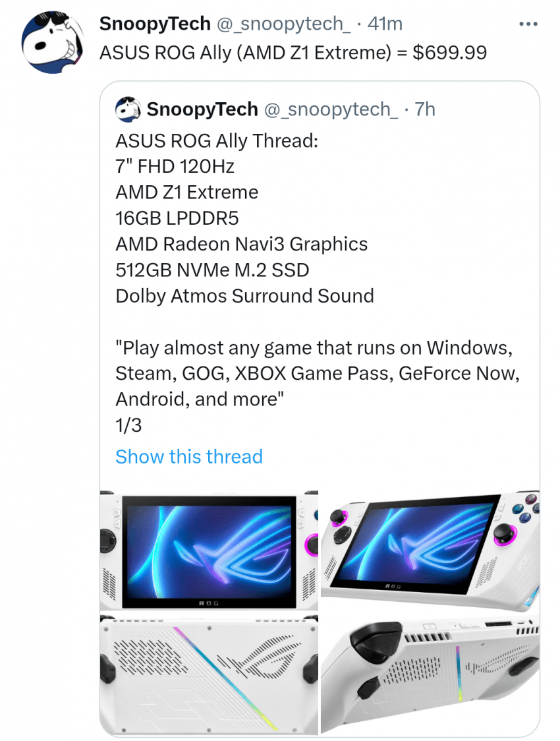560x741 pixels.
Task: Click the three-dot more options icon
Action: 529,22
